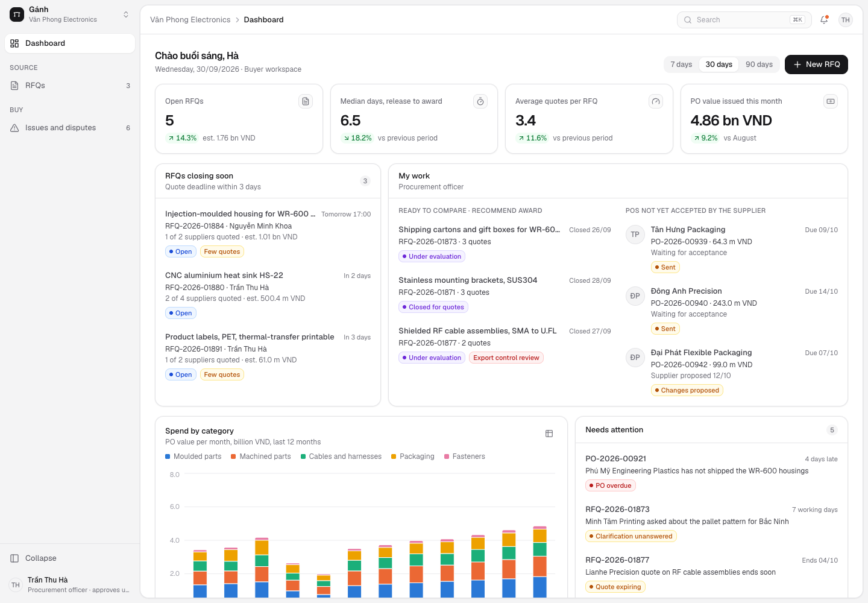Switch to the 90 days range

[x=759, y=65]
